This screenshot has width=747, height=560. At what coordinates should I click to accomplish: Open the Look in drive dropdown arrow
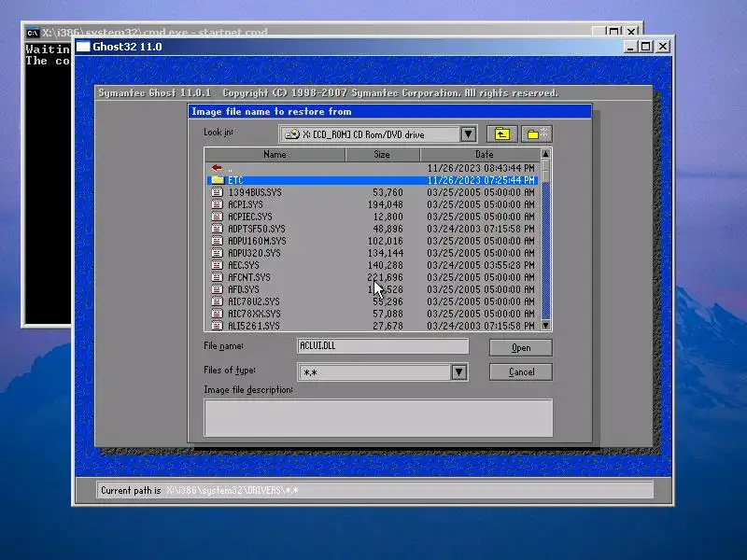[x=469, y=134]
